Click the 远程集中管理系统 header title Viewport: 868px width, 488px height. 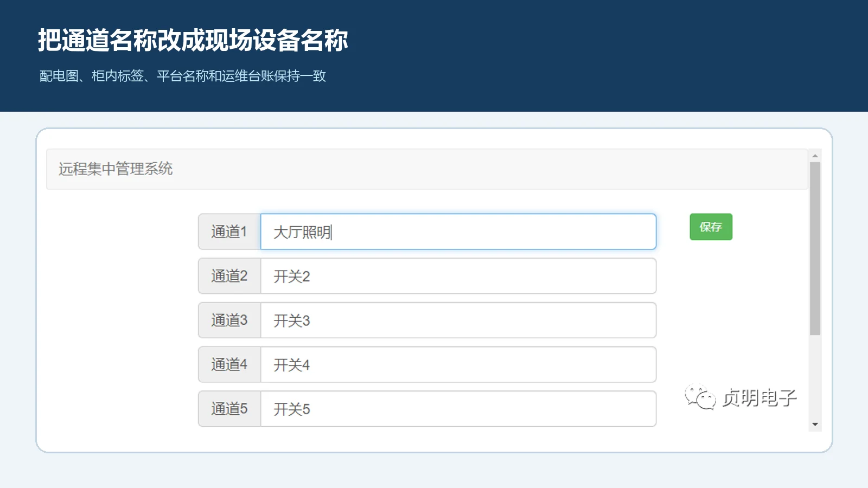coord(116,169)
